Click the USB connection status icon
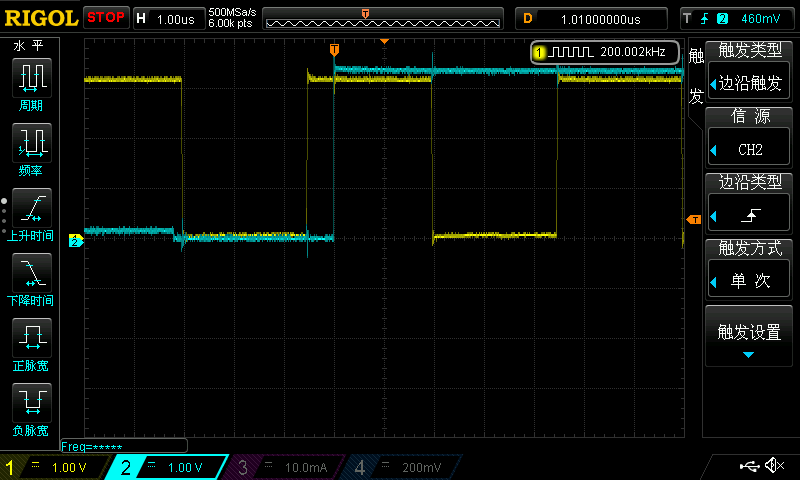 coord(749,466)
